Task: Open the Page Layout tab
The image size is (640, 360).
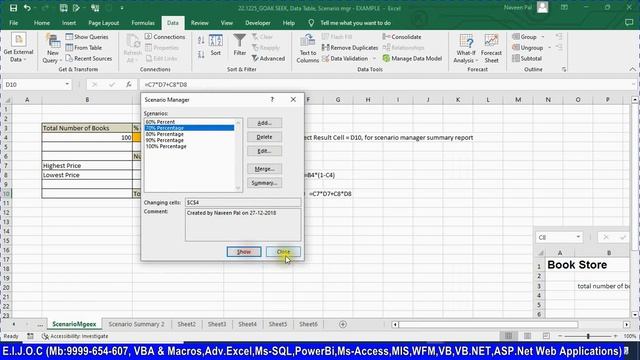Action: click(104, 23)
